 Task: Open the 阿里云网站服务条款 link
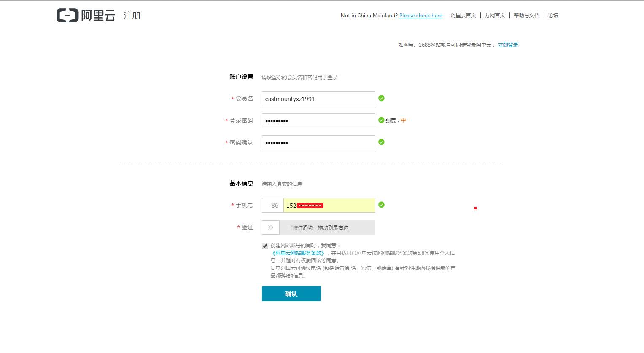pos(298,253)
